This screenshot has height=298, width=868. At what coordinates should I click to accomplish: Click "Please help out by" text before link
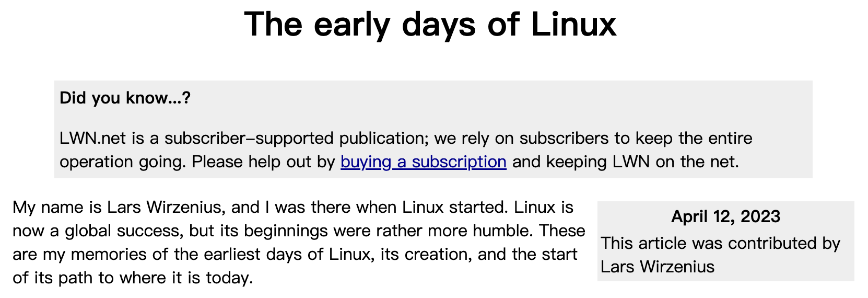tap(263, 162)
